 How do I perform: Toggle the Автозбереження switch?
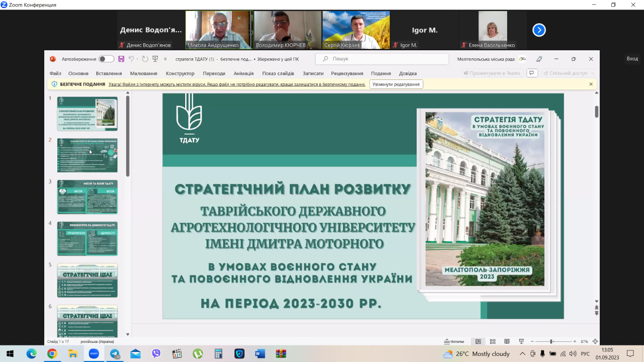click(x=106, y=59)
